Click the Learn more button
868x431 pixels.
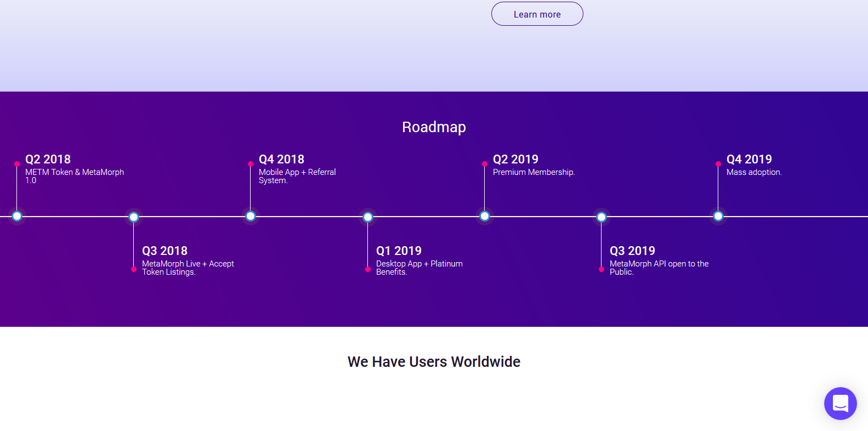point(537,14)
